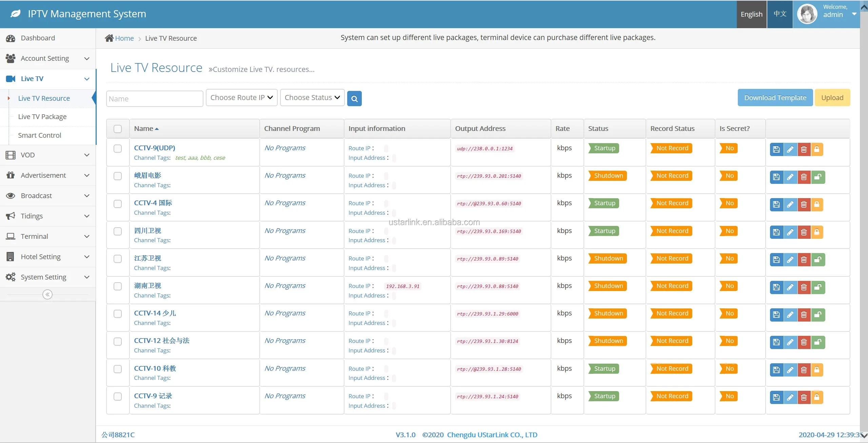Delete the CCTV-4 国际 channel via trash icon

coord(804,205)
